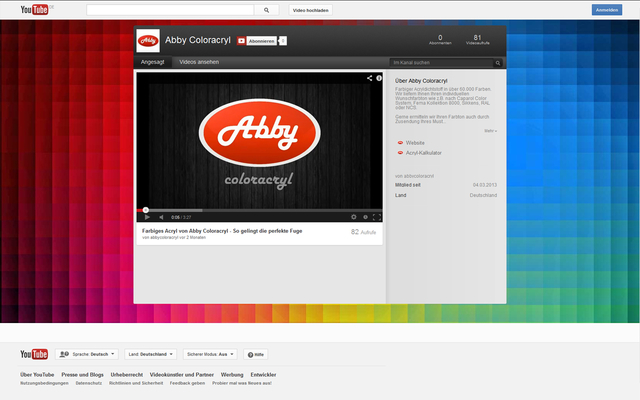The height and width of the screenshot is (400, 640).
Task: Click the video progress scrubber handle
Action: click(146, 210)
